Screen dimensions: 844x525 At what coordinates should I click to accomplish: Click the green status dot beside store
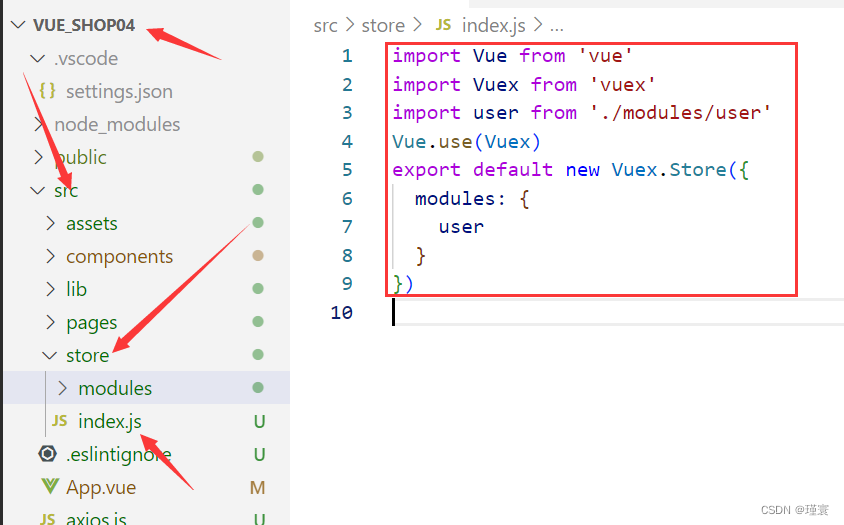pos(258,354)
